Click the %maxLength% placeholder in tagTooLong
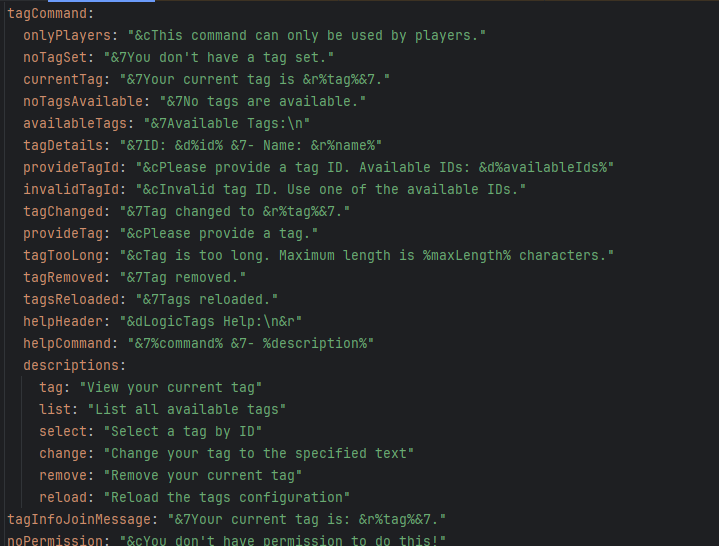This screenshot has height=546, width=719. pos(467,255)
